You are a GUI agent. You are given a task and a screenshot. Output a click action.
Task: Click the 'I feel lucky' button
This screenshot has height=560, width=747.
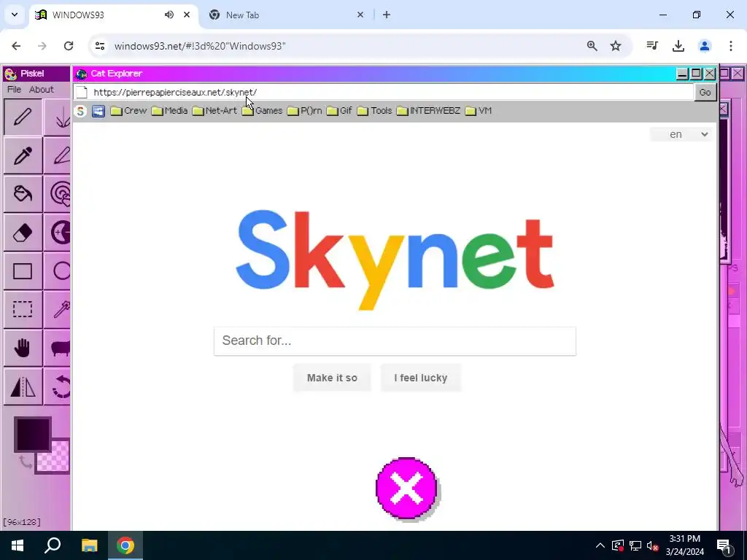point(421,378)
